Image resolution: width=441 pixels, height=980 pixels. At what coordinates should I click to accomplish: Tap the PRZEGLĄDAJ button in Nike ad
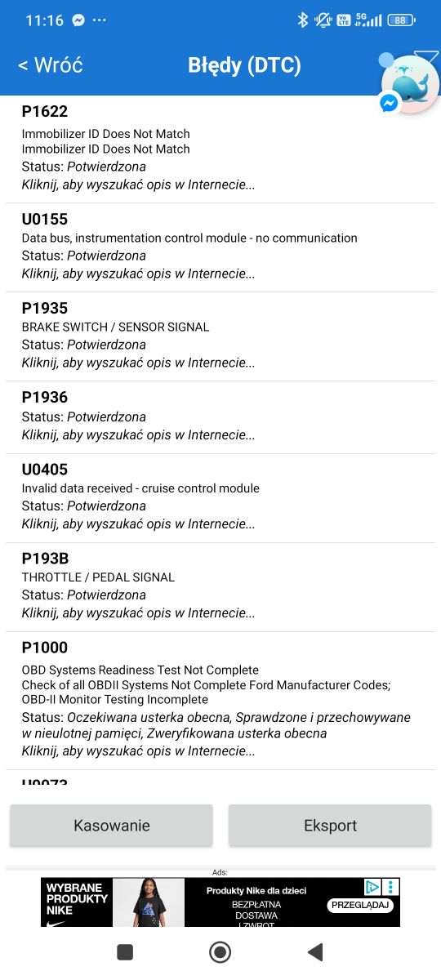point(361,906)
